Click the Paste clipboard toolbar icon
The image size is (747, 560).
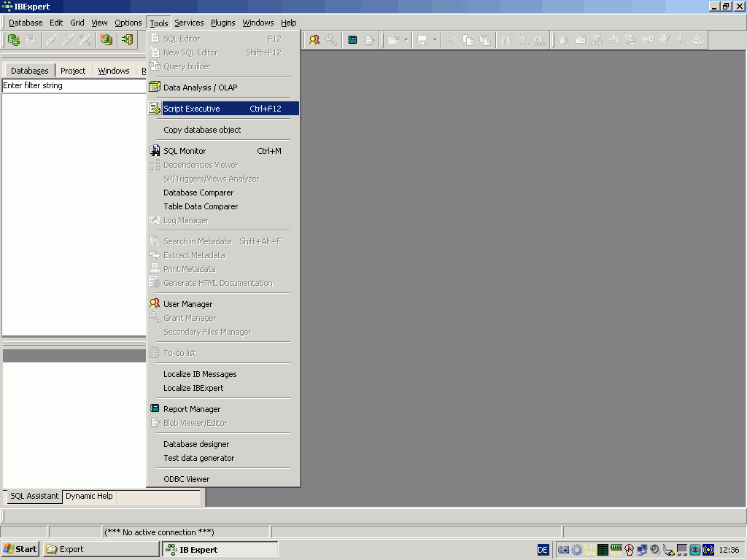(485, 40)
